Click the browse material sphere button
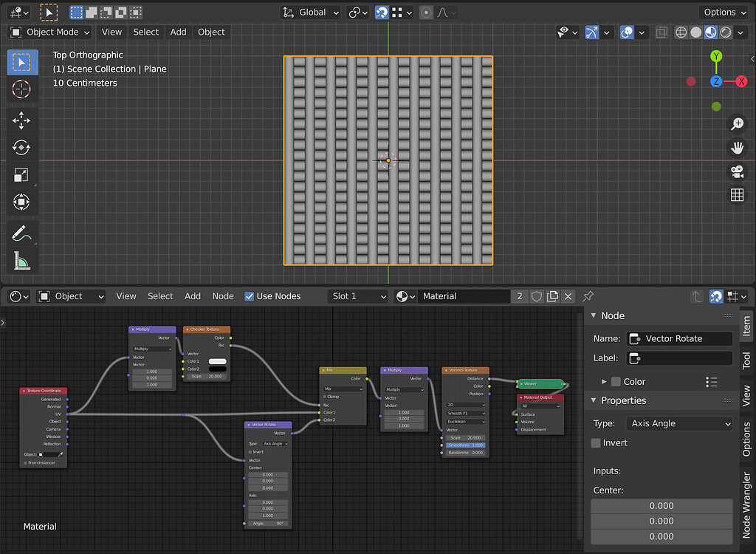The width and height of the screenshot is (756, 554). click(405, 296)
